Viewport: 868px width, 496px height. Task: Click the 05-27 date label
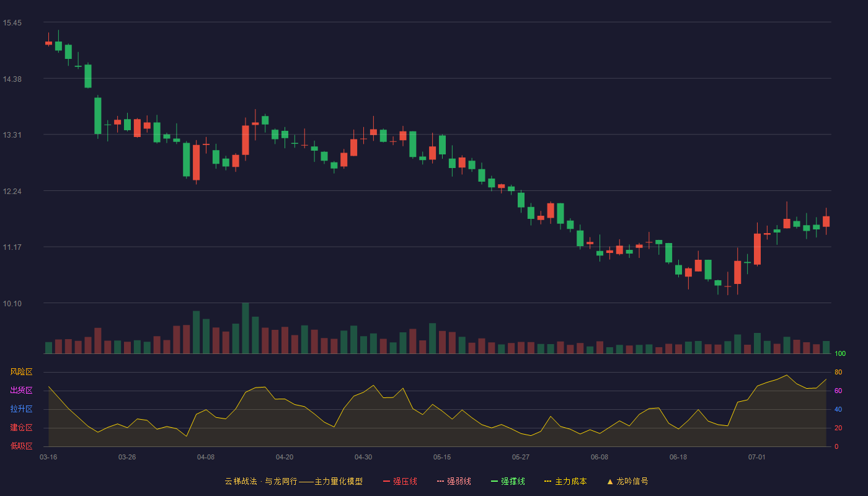click(521, 457)
